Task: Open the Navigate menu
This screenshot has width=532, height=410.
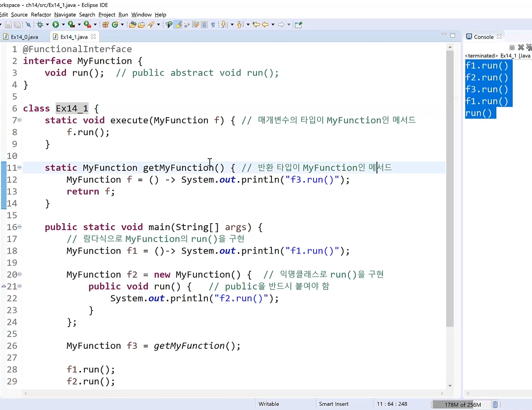Action: point(65,14)
